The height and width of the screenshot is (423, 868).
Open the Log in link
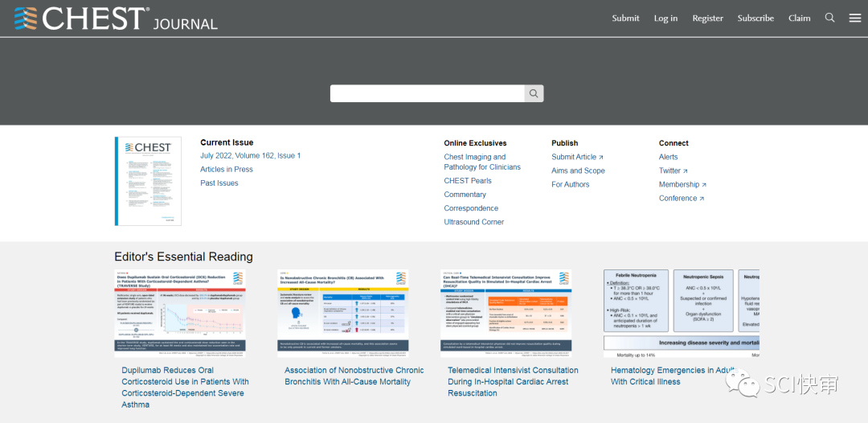point(665,18)
